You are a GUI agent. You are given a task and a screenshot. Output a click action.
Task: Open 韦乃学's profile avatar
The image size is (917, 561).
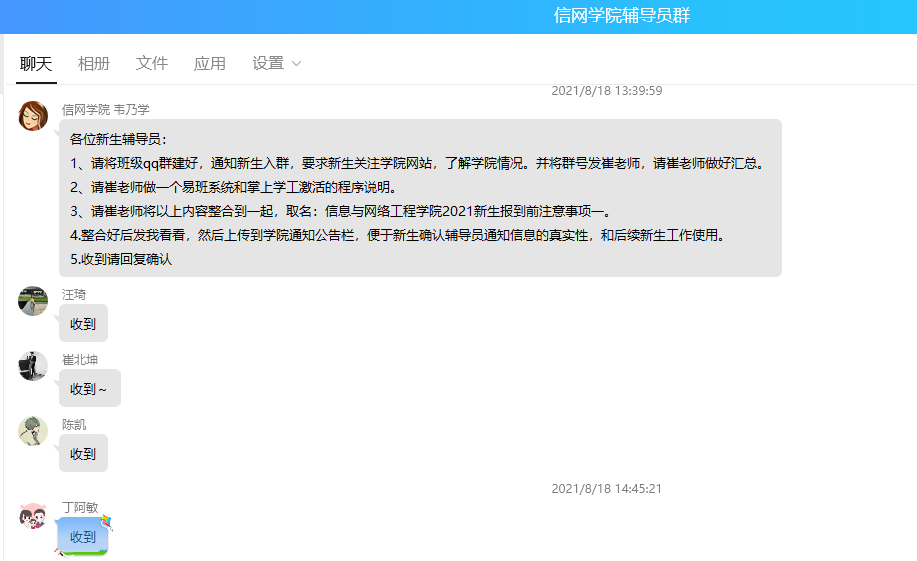coord(33,116)
